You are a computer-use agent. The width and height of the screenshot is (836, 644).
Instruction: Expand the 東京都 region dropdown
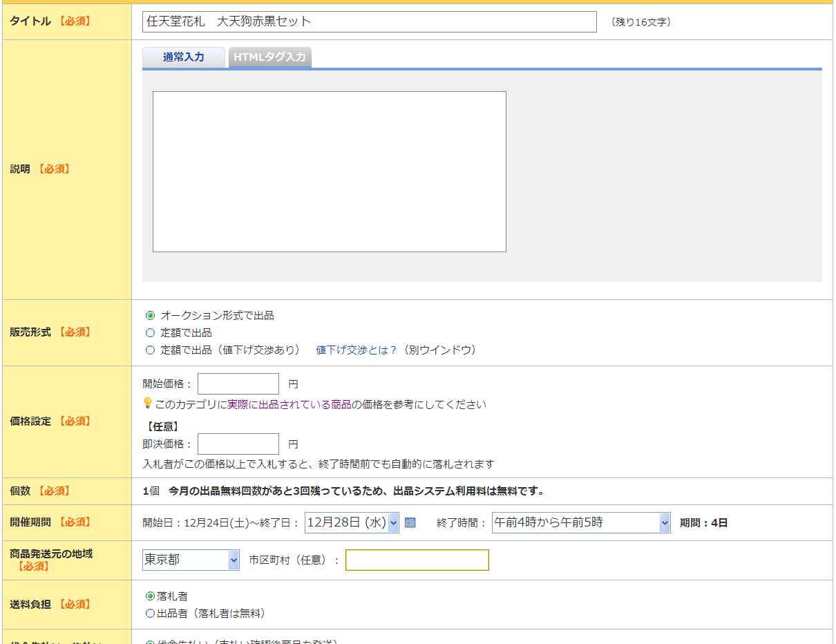click(x=191, y=560)
